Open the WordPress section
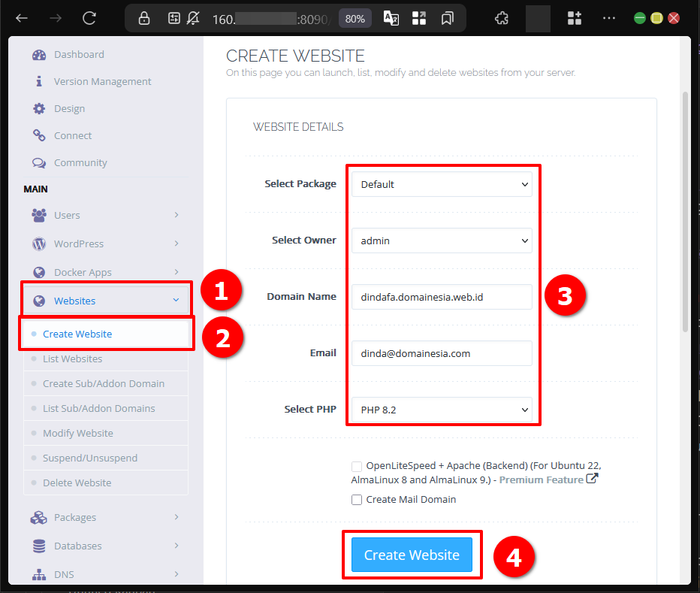The image size is (700, 593). click(x=79, y=244)
